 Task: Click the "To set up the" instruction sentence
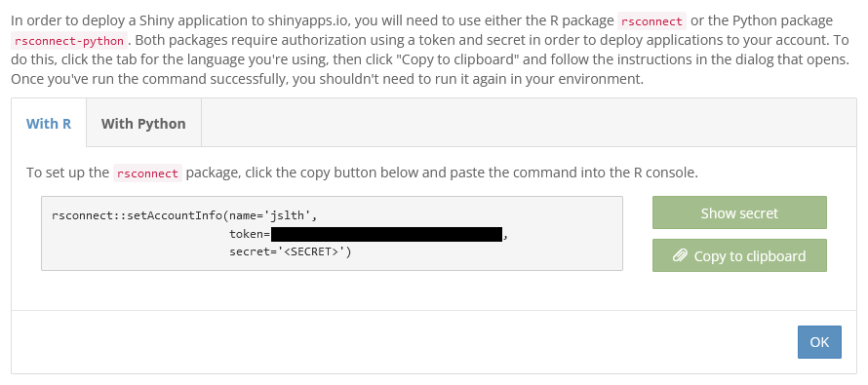(x=362, y=173)
